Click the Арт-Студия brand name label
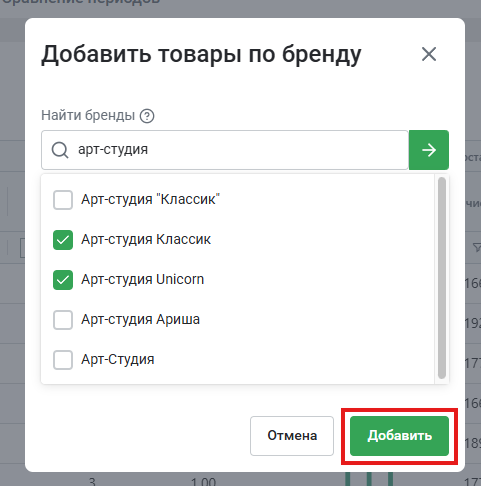The height and width of the screenshot is (486, 481). 118,359
